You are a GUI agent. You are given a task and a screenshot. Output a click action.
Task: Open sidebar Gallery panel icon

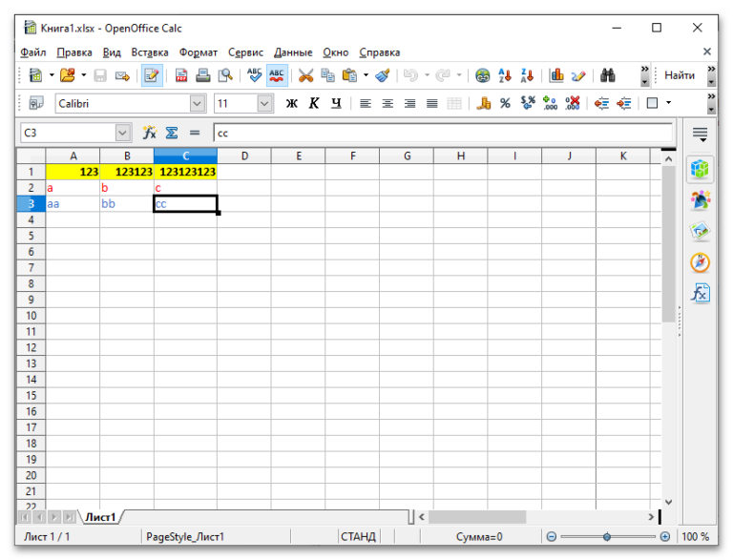[700, 231]
